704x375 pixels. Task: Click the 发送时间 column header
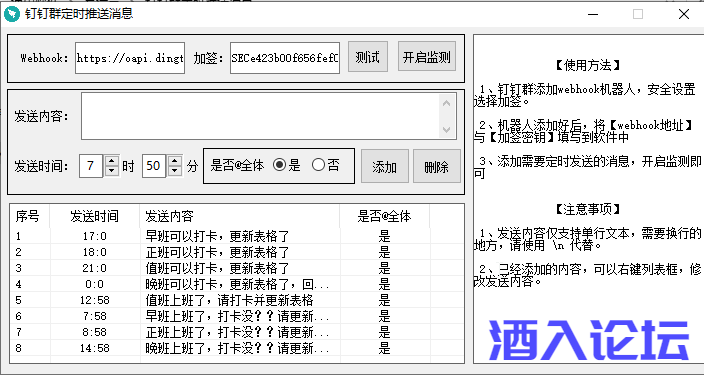95,216
